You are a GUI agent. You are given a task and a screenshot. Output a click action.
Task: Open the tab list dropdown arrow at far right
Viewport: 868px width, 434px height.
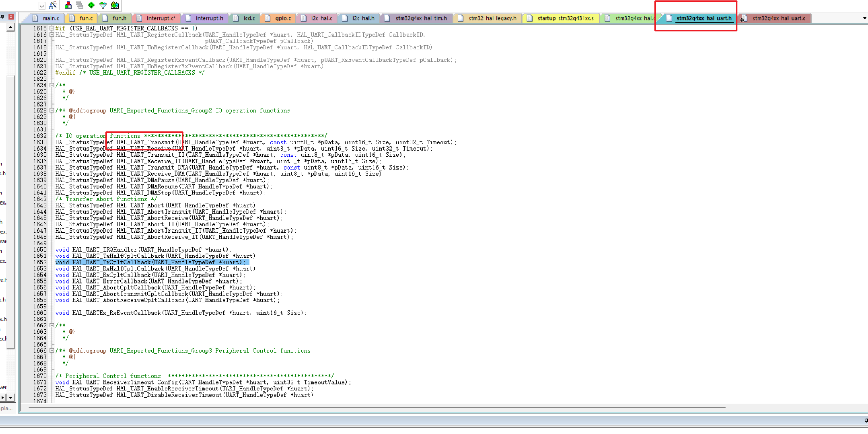pyautogui.click(x=864, y=18)
